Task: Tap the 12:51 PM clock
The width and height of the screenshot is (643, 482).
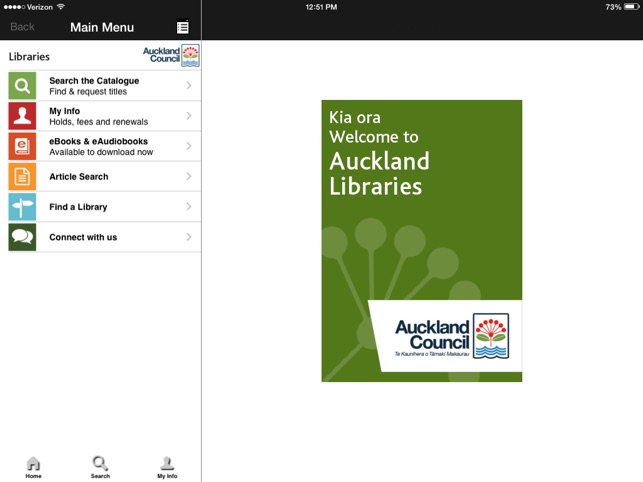Action: [321, 7]
